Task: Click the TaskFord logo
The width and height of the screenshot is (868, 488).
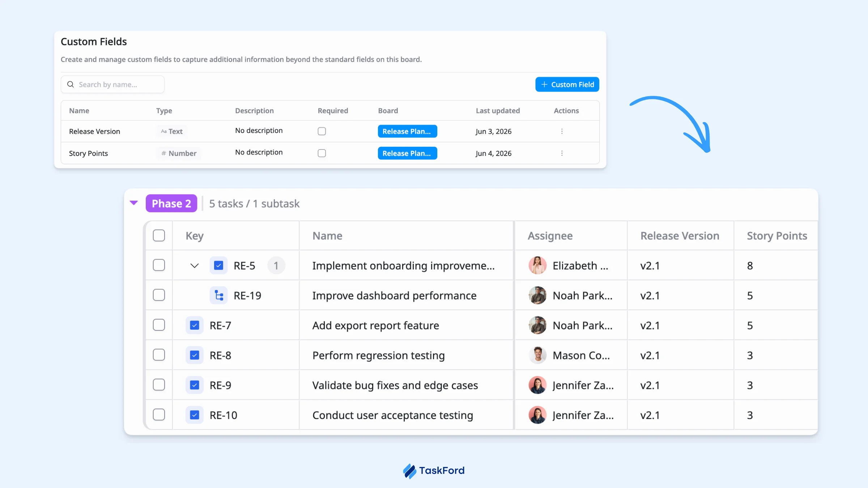Action: (x=434, y=471)
